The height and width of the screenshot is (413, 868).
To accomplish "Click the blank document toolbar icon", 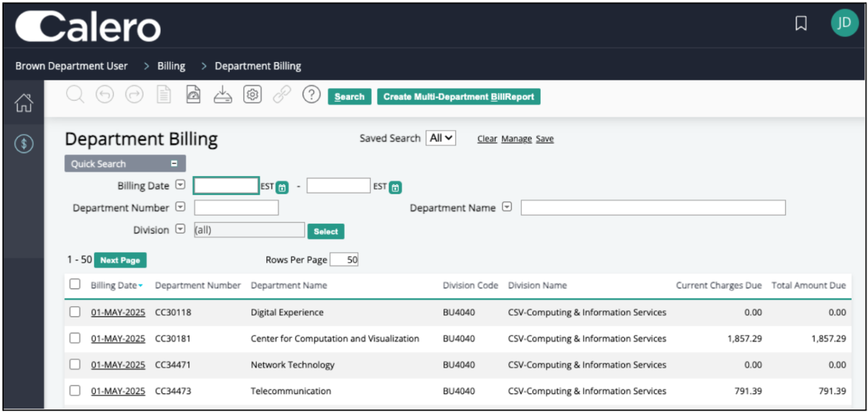I will tap(163, 95).
